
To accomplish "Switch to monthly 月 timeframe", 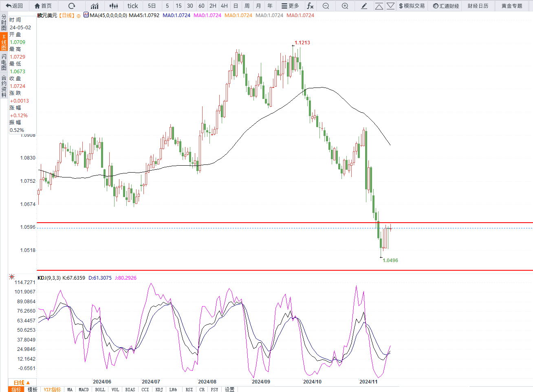I will 258,6.
